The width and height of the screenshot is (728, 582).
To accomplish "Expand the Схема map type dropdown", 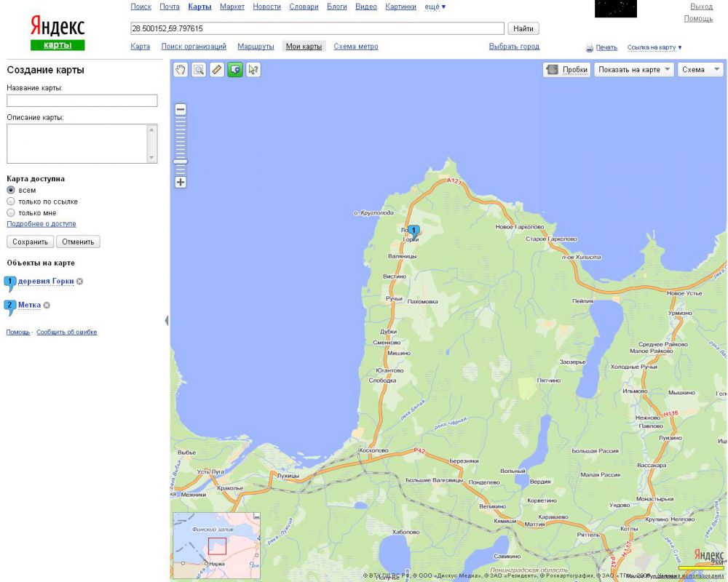I will coord(700,70).
